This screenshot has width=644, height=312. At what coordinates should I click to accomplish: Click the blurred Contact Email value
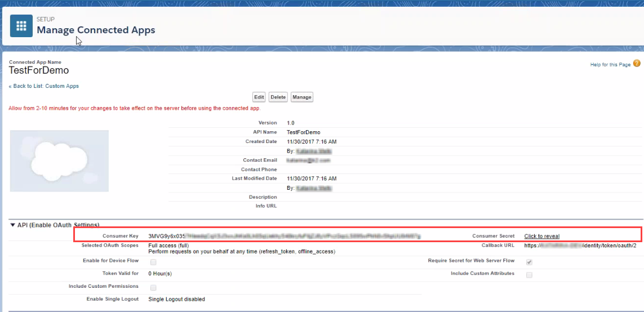coord(308,161)
